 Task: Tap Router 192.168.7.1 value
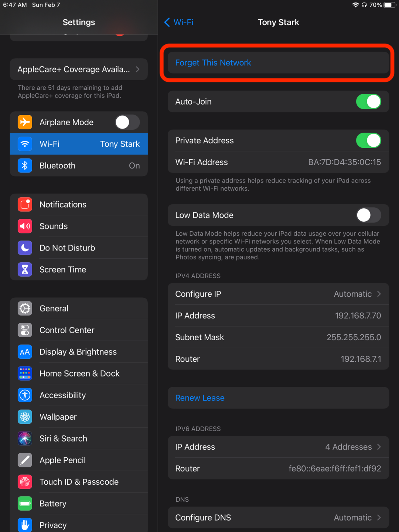click(x=361, y=359)
